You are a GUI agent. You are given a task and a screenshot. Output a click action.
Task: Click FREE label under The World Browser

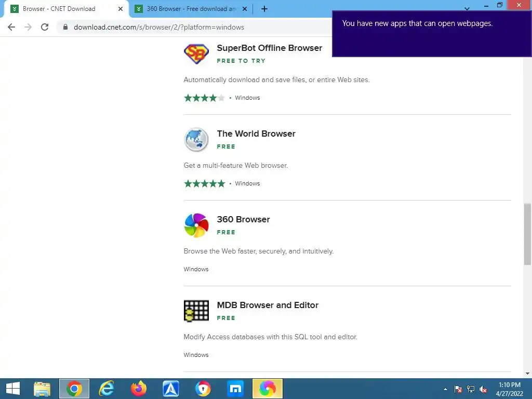[x=226, y=147]
